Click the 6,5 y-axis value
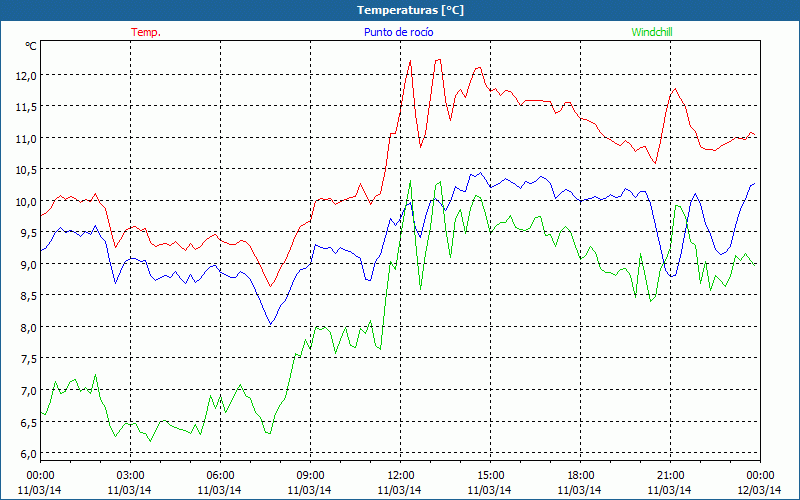Image resolution: width=800 pixels, height=500 pixels. point(29,422)
